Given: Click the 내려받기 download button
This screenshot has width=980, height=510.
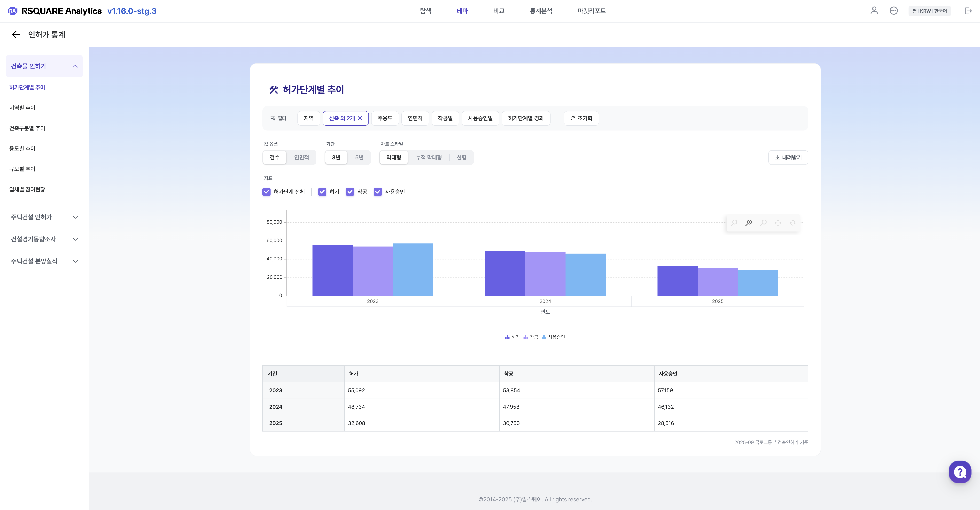Looking at the screenshot, I should pyautogui.click(x=788, y=157).
